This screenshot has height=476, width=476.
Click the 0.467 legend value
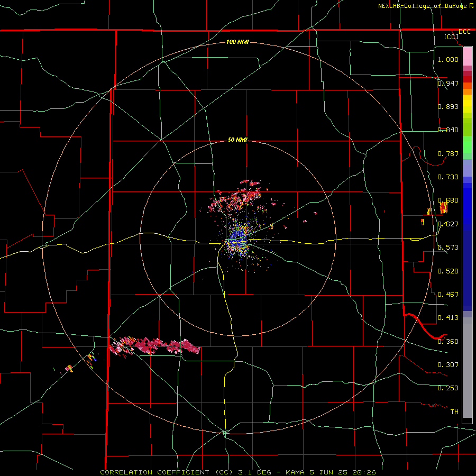pyautogui.click(x=448, y=295)
